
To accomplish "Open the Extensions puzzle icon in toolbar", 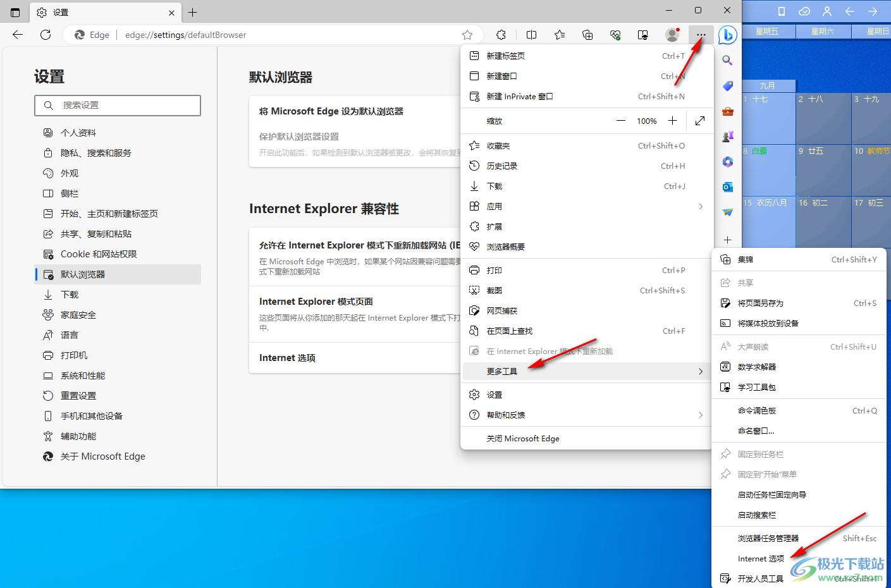I will pyautogui.click(x=501, y=35).
